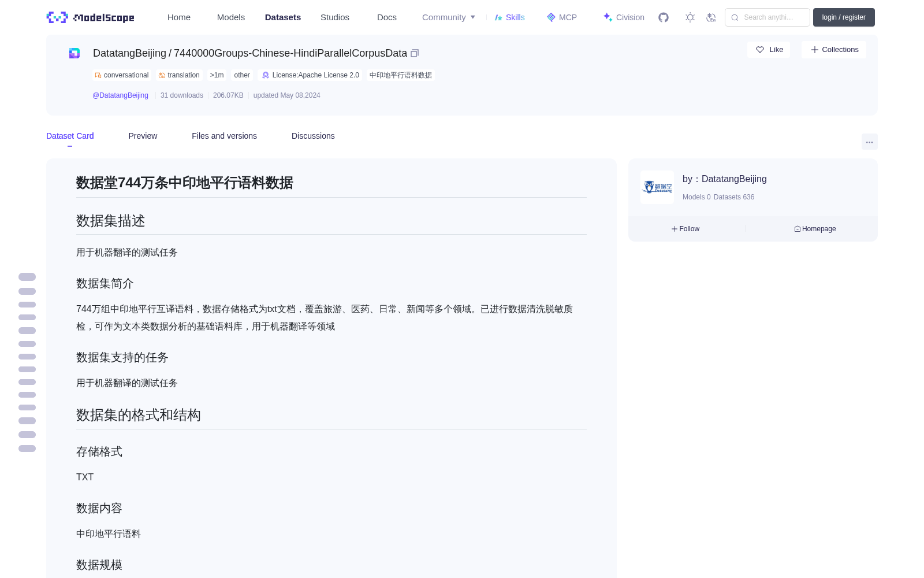Go to the Home menu item

(179, 17)
